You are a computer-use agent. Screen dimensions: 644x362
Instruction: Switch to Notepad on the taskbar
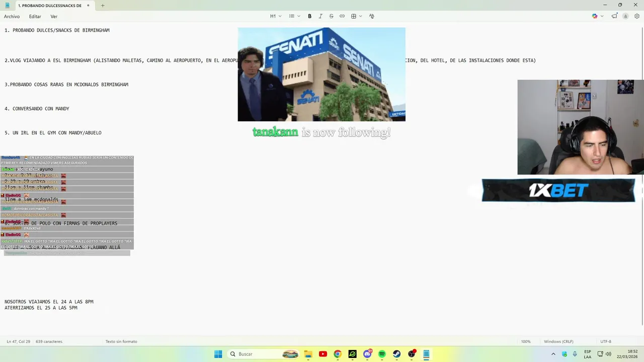[x=426, y=354]
